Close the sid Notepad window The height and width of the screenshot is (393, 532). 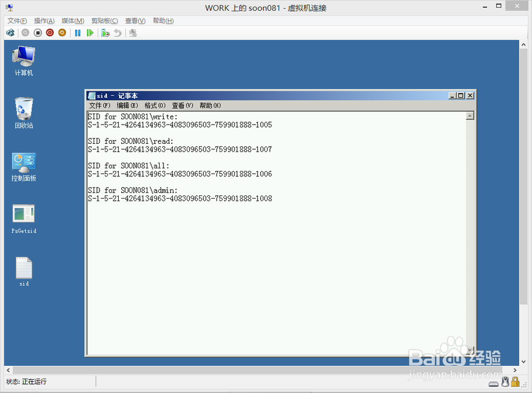pyautogui.click(x=470, y=96)
